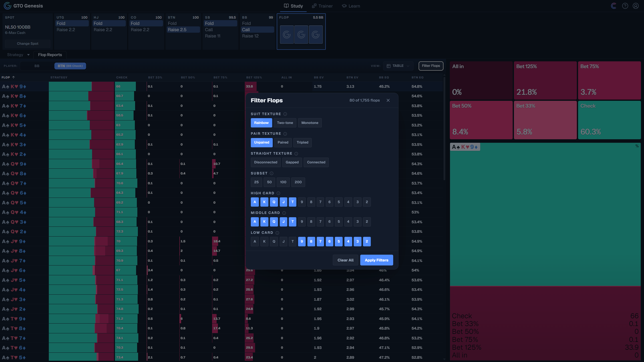Toggle the Monotone suit texture filter
This screenshot has height=362, width=644.
point(310,123)
